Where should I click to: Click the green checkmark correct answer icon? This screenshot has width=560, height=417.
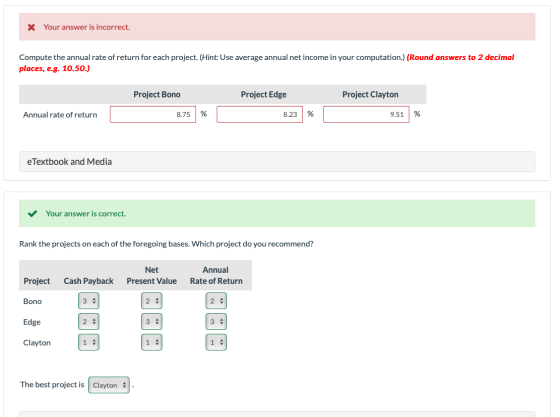coord(32,213)
